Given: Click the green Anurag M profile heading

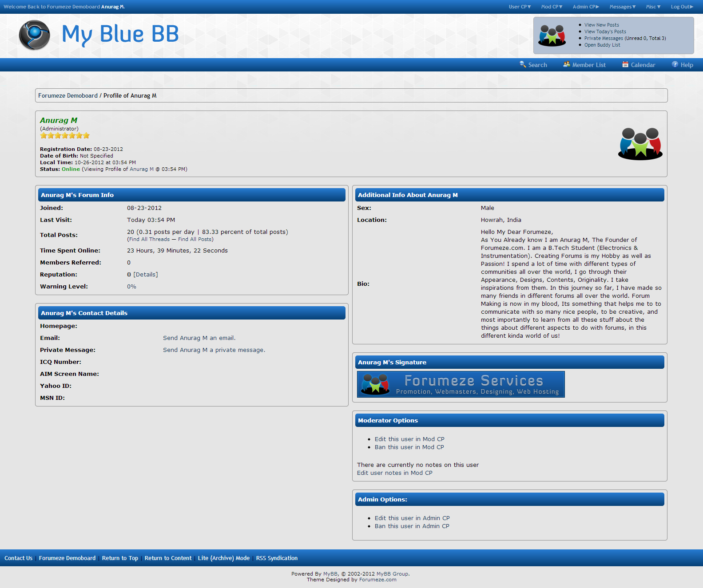Looking at the screenshot, I should (x=59, y=120).
